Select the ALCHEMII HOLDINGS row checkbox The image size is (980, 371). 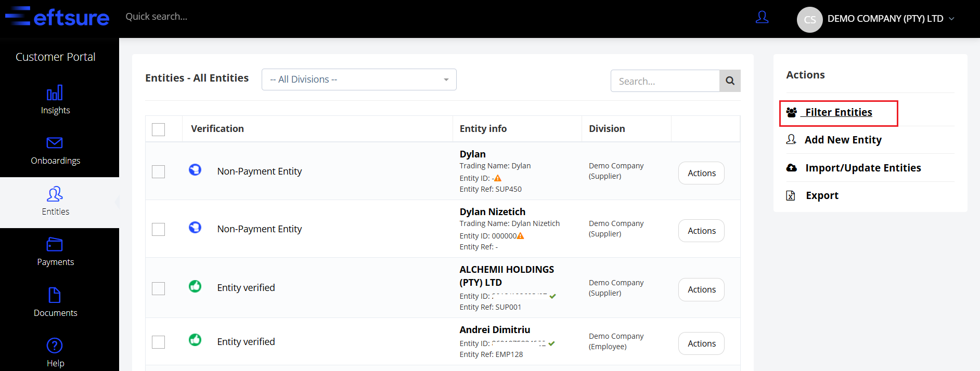click(x=158, y=288)
